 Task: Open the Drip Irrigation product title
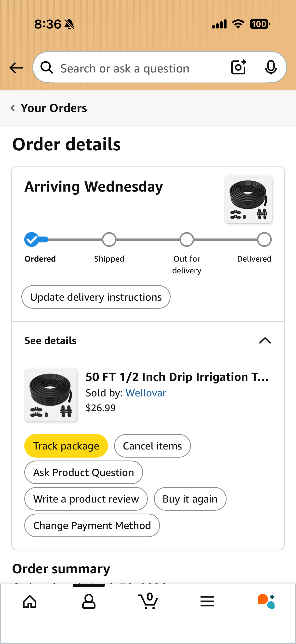coord(177,377)
